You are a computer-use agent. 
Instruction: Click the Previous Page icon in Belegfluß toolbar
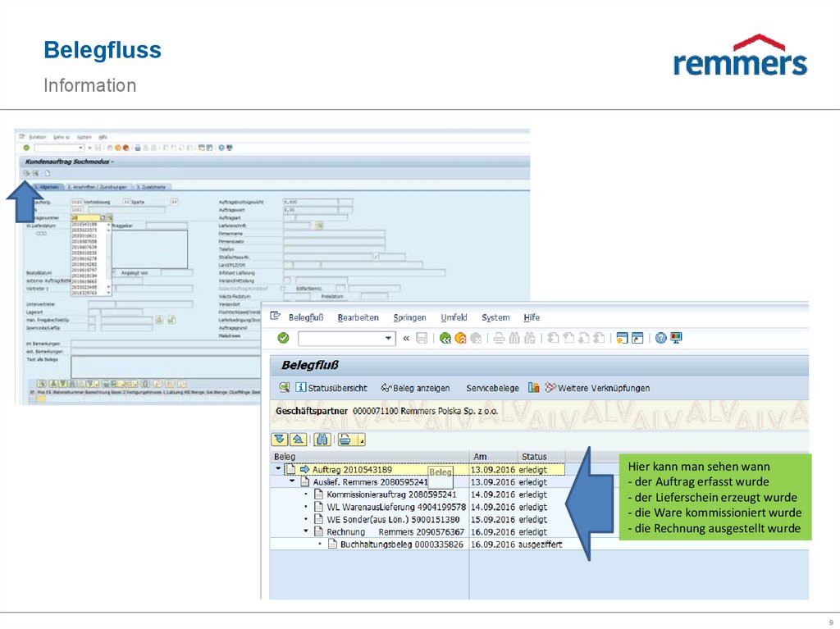569,338
